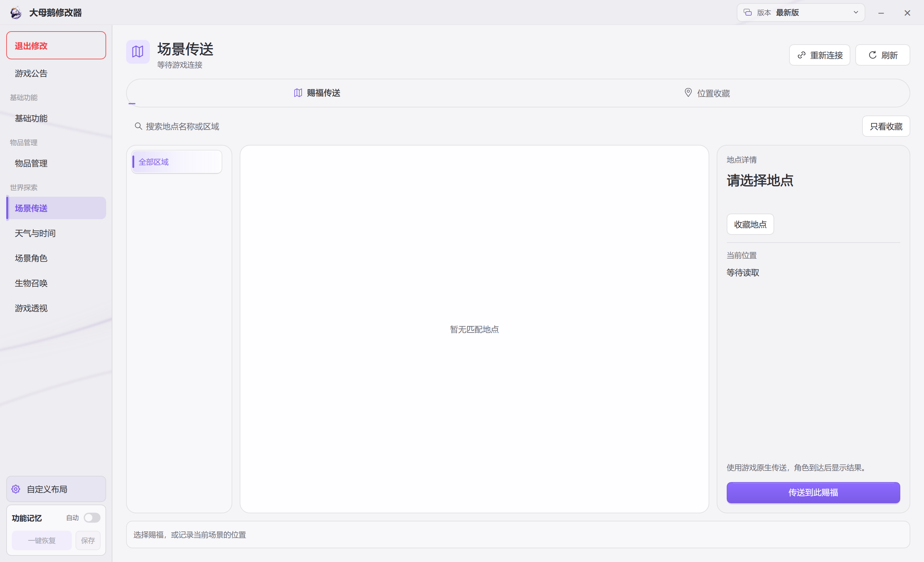Click the refresh circular arrow icon
This screenshot has height=562, width=924.
pos(872,55)
